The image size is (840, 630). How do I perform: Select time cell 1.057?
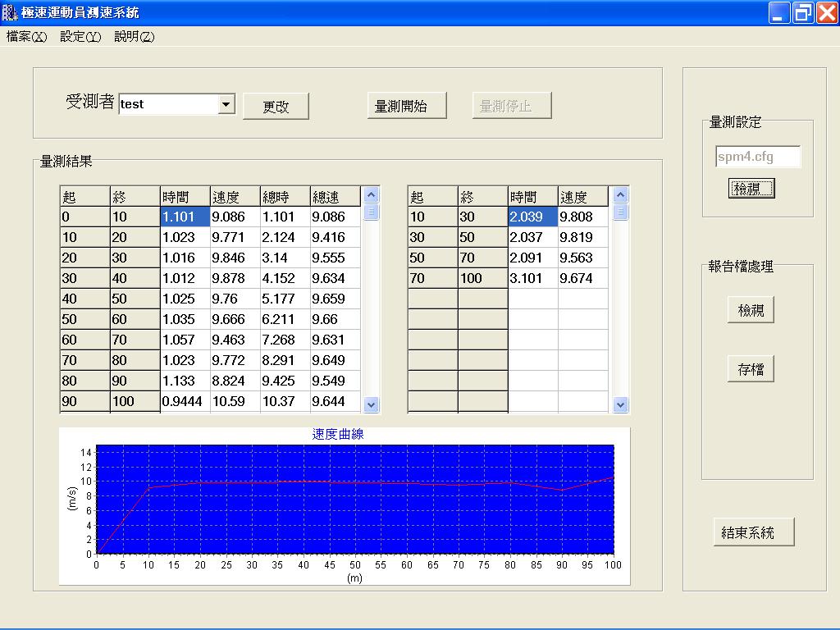click(x=185, y=340)
